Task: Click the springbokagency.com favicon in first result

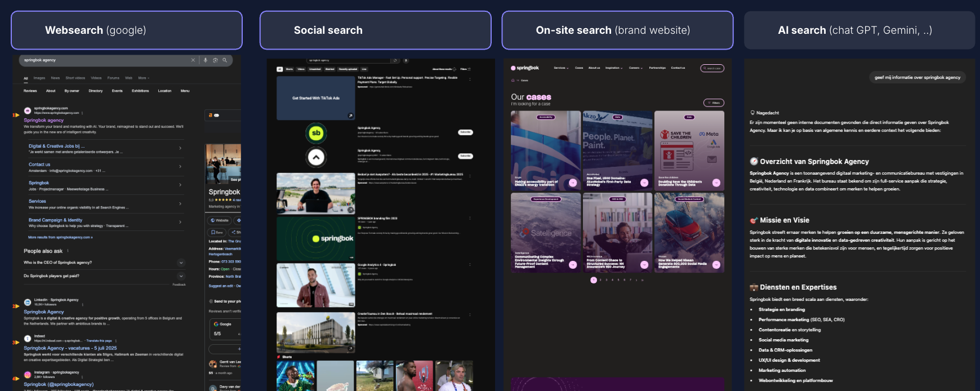Action: pos(28,110)
